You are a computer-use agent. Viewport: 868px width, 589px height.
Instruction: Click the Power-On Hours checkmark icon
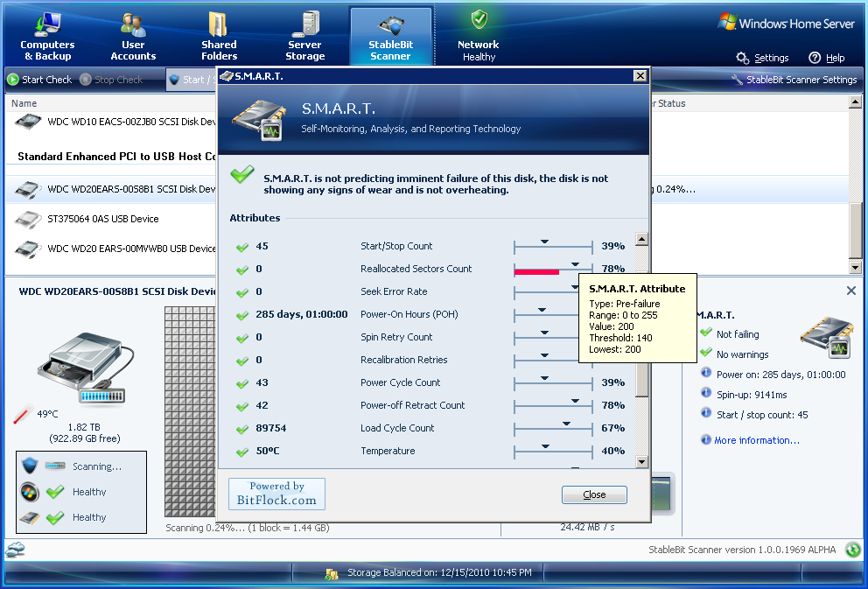241,316
